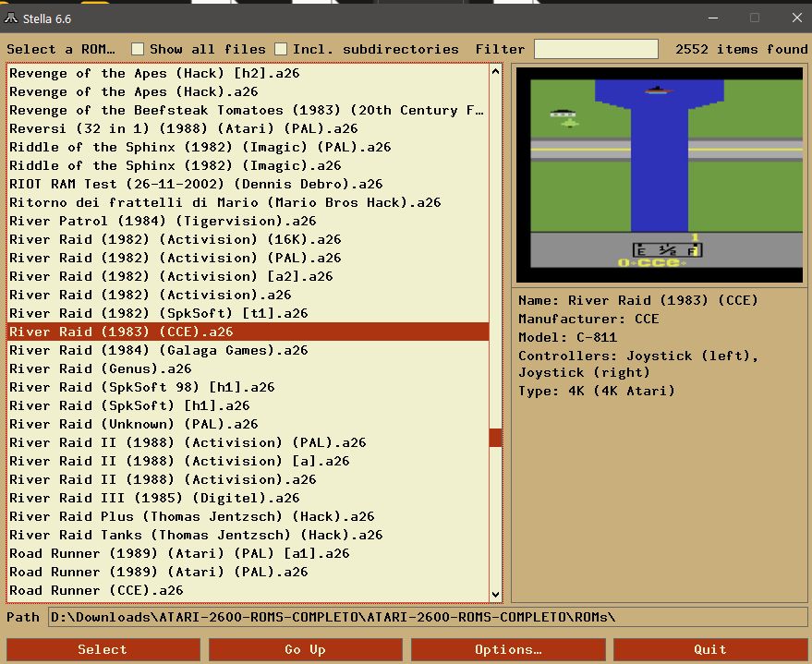Viewport: 812px width, 664px height.
Task: Click the Quit button
Action: (710, 649)
